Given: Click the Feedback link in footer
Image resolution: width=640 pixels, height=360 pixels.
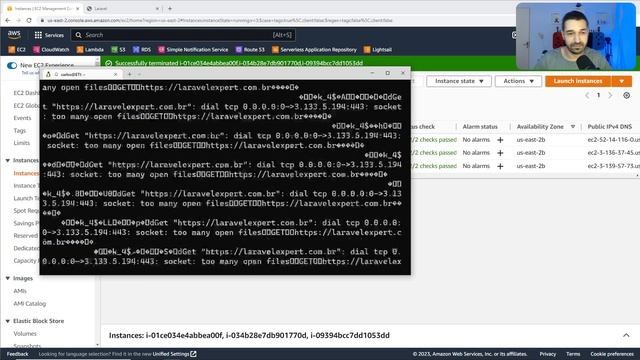Looking at the screenshot, I should 18,354.
